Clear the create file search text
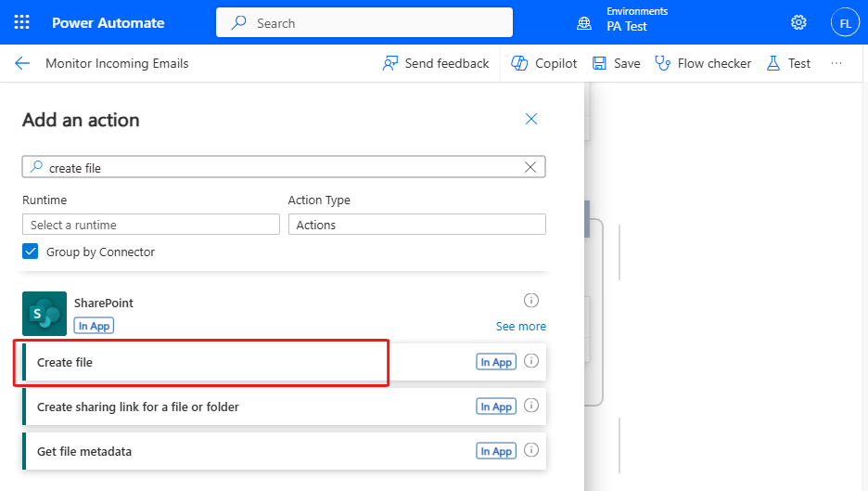Image resolution: width=868 pixels, height=491 pixels. (530, 167)
